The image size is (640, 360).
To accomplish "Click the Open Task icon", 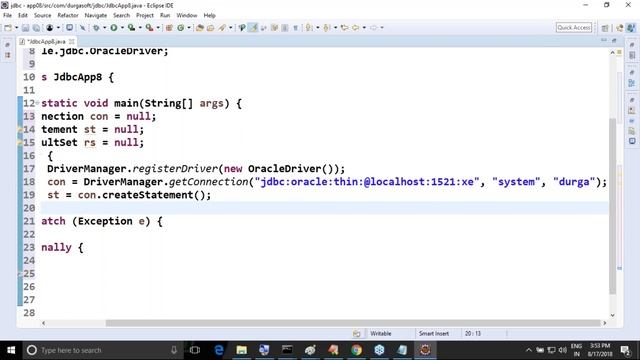I will tap(211, 28).
